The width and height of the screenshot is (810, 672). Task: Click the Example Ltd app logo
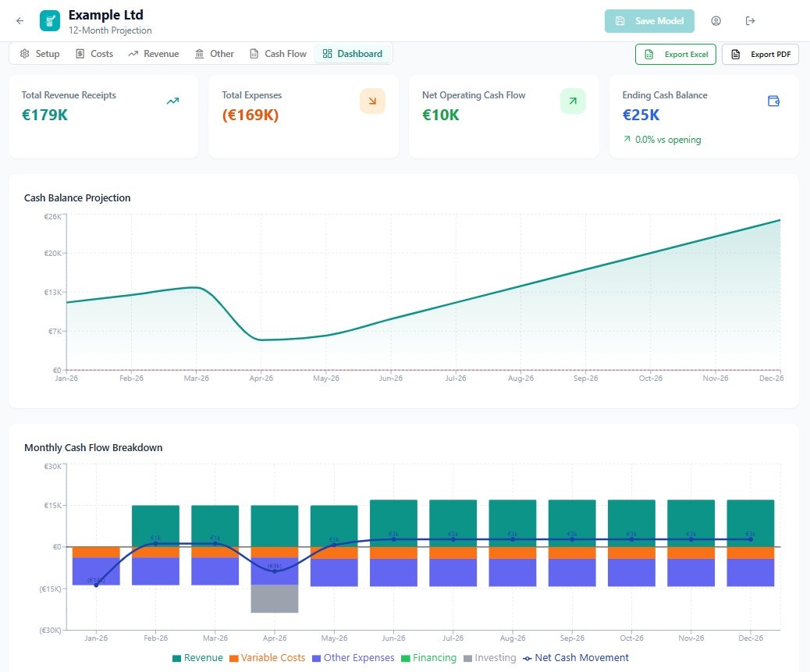(x=50, y=20)
